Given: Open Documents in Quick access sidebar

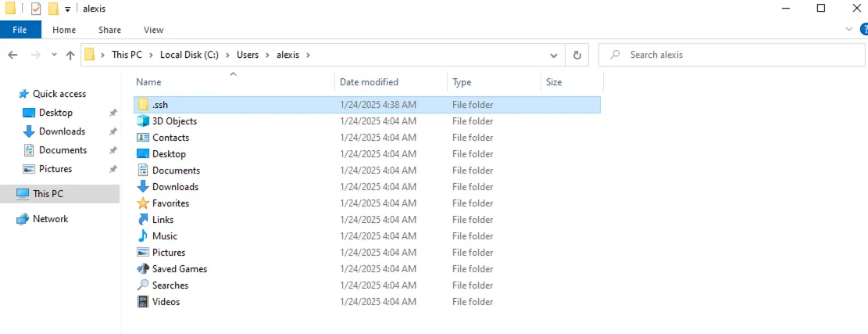Looking at the screenshot, I should pyautogui.click(x=63, y=151).
